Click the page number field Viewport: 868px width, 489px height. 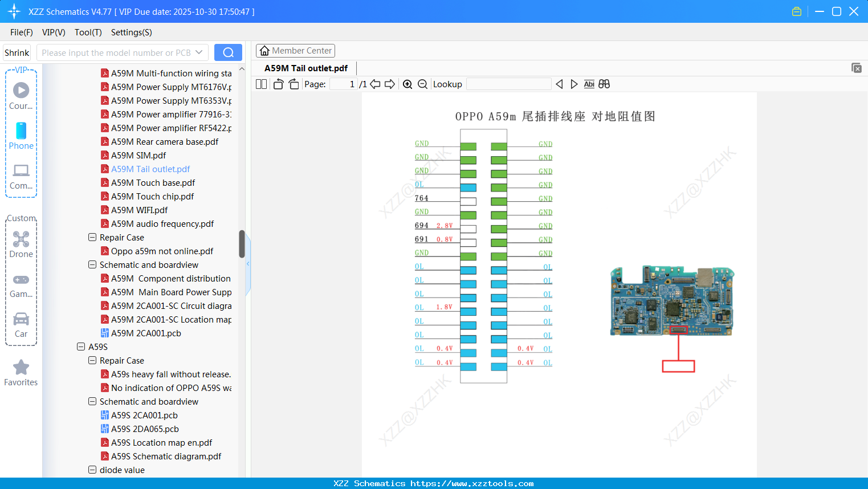point(344,84)
